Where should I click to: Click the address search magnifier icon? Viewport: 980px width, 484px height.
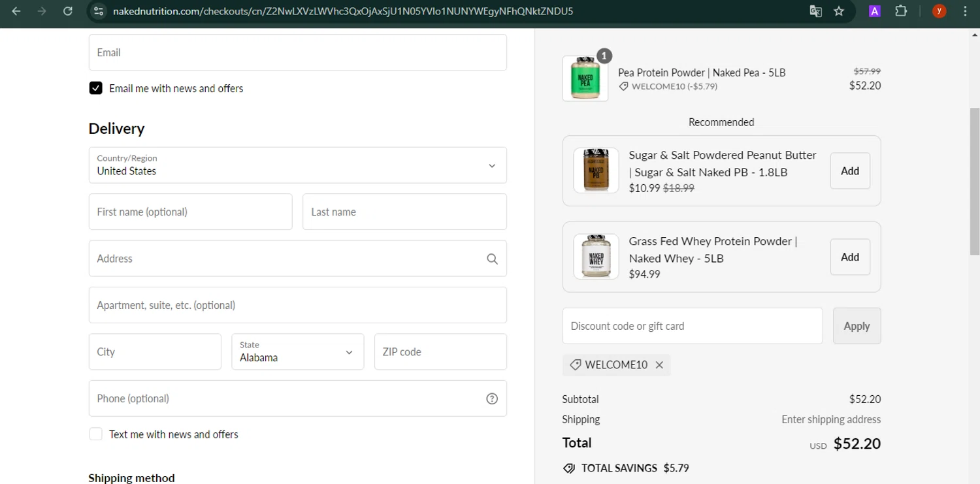point(492,259)
